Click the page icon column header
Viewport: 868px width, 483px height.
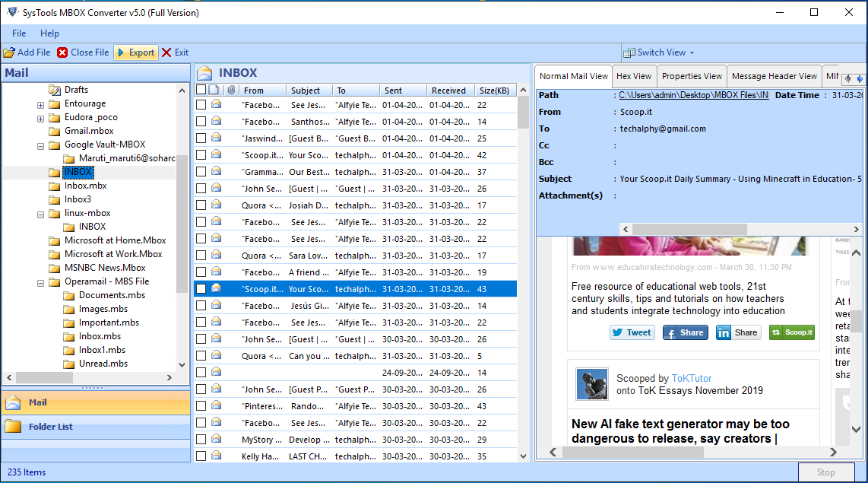[x=214, y=90]
